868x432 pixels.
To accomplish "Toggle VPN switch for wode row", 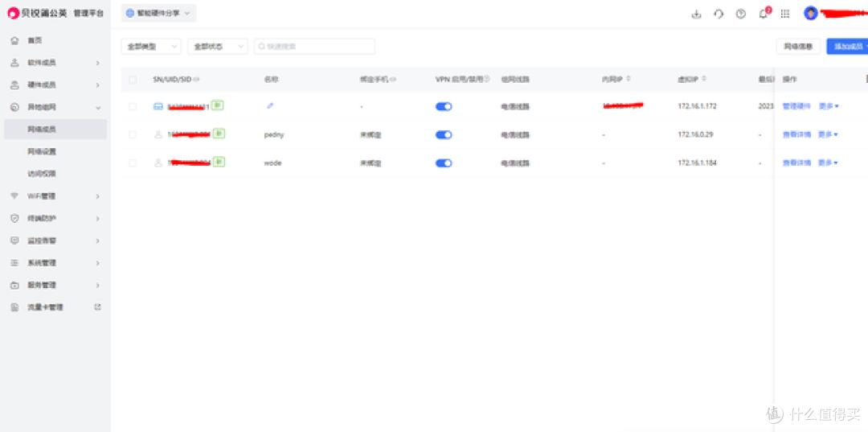I will 444,163.
